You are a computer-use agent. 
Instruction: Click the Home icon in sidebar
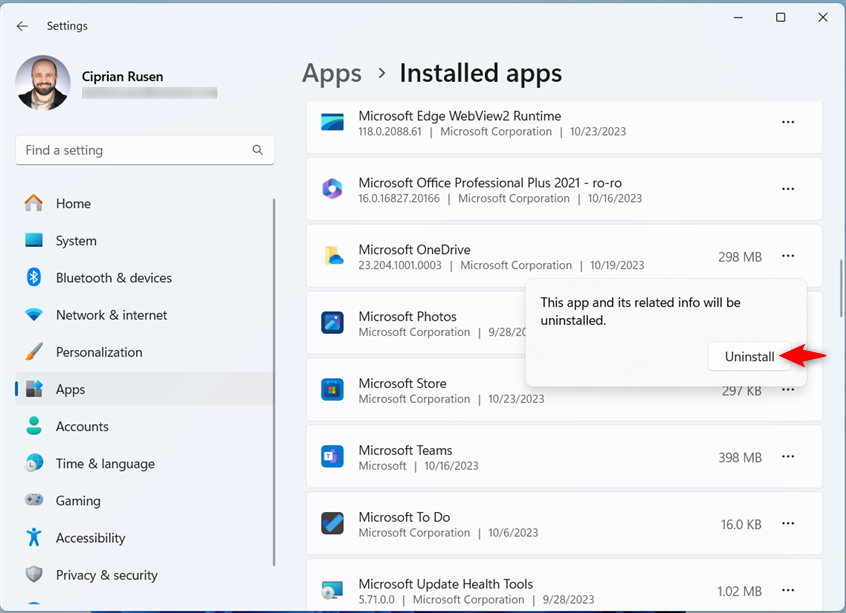33,203
